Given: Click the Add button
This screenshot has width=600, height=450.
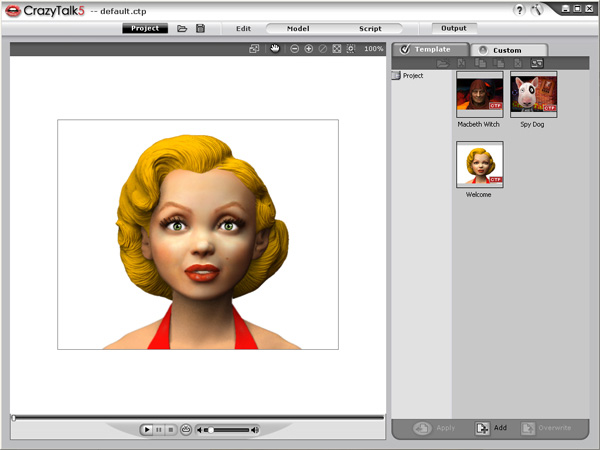Looking at the screenshot, I should [x=491, y=427].
